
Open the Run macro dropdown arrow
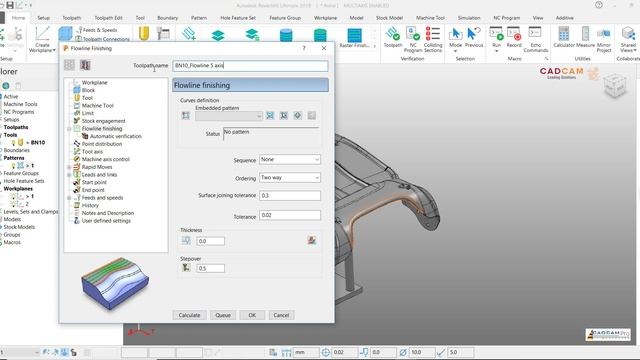pyautogui.click(x=496, y=51)
